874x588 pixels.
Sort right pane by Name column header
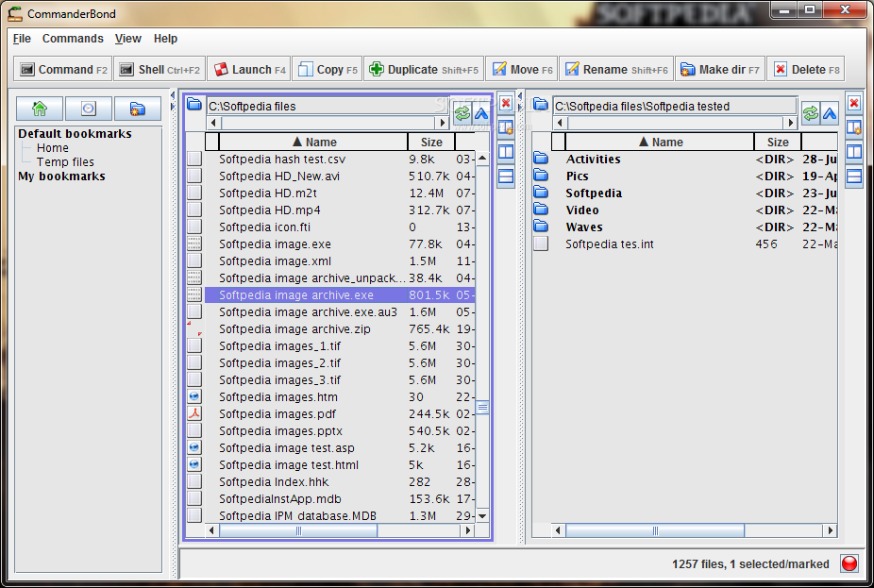660,142
